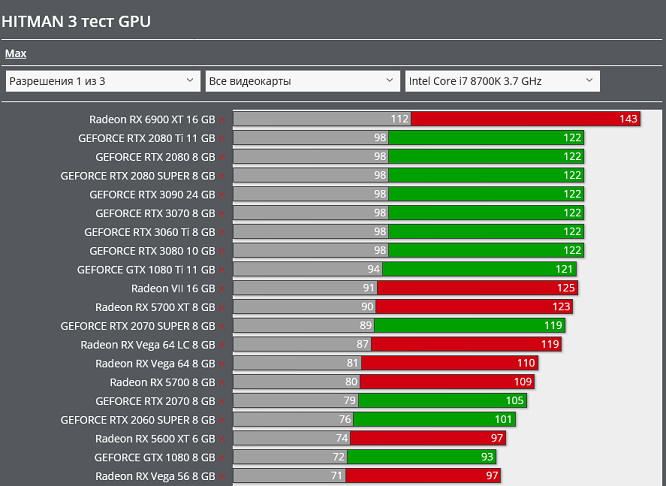Click the red X beside GEFORCE RTX 3080 10 GB
This screenshot has width=666, height=486.
[222, 251]
